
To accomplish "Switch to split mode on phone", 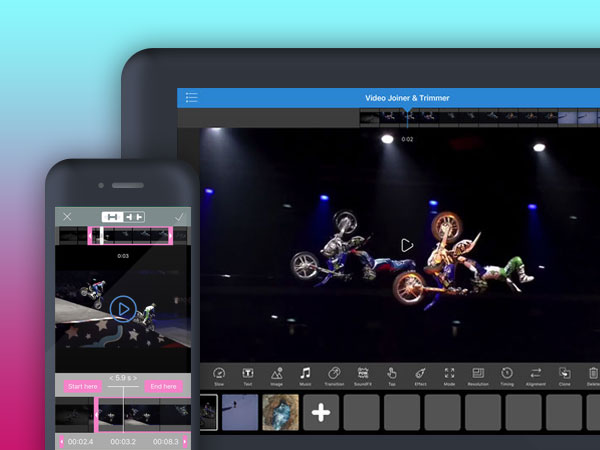I will pyautogui.click(x=134, y=216).
